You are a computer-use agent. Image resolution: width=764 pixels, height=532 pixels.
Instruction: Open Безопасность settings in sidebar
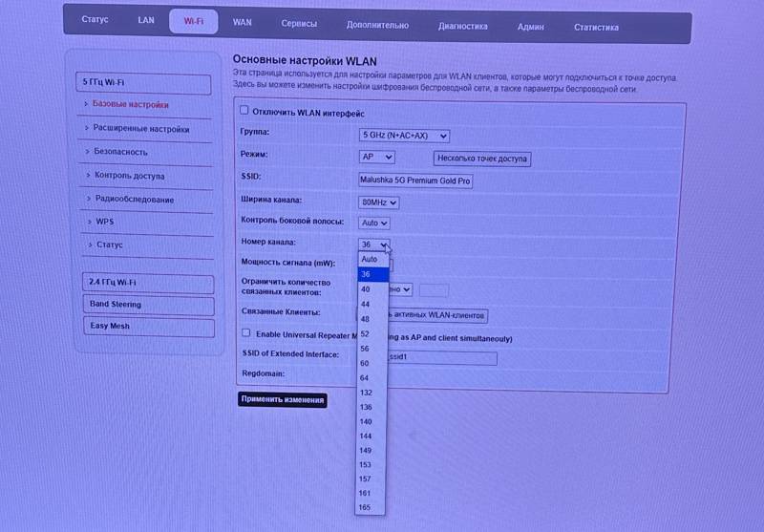coord(120,152)
